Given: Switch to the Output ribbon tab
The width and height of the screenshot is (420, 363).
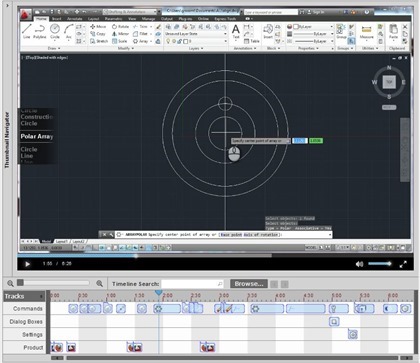Looking at the screenshot, I should coord(167,19).
